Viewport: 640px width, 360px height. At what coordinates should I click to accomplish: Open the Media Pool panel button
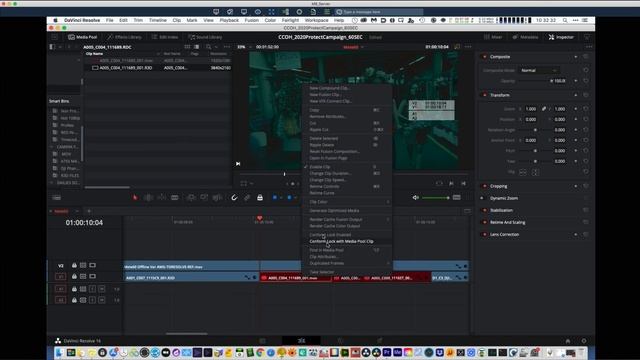point(82,37)
